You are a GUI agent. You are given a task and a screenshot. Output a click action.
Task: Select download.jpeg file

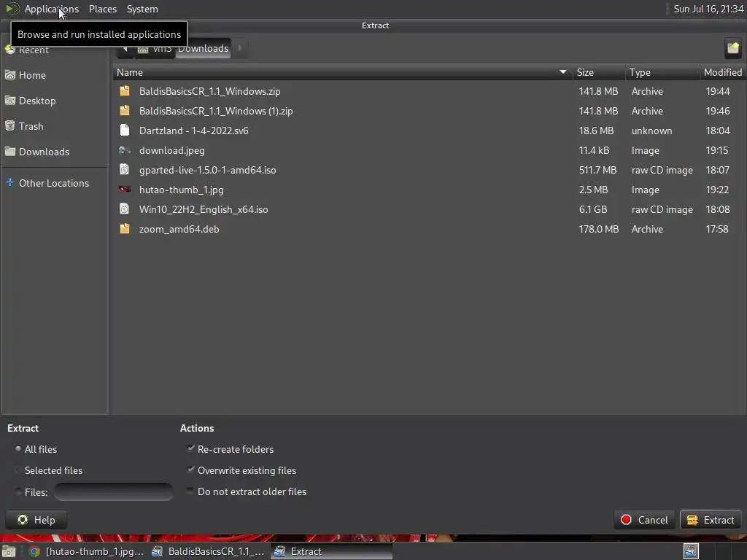tap(171, 150)
